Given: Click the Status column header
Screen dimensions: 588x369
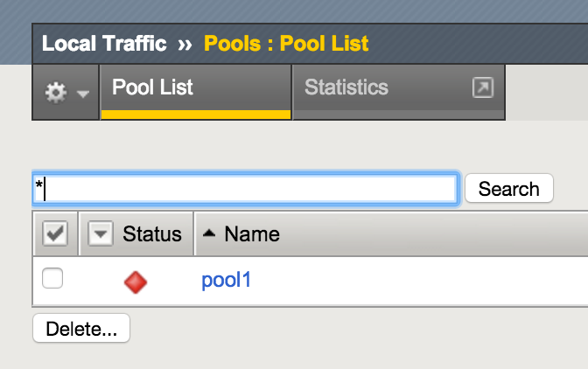Looking at the screenshot, I should [152, 233].
